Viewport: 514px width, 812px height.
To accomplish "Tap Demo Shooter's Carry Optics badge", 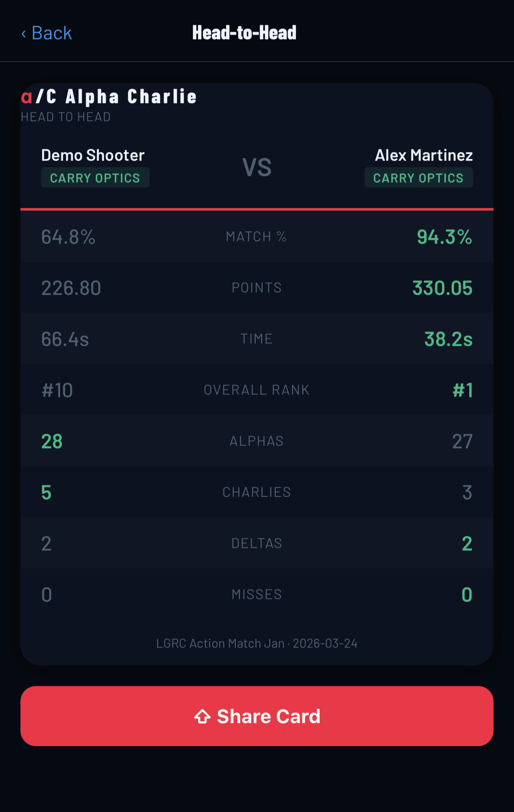I will [95, 178].
